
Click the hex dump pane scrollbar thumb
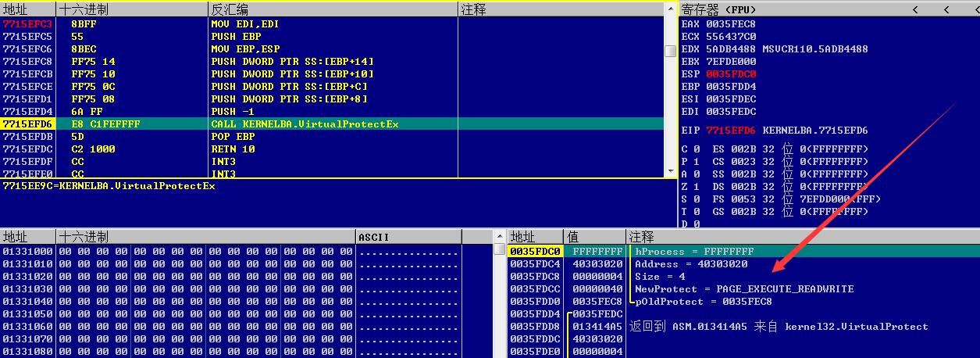pos(500,249)
